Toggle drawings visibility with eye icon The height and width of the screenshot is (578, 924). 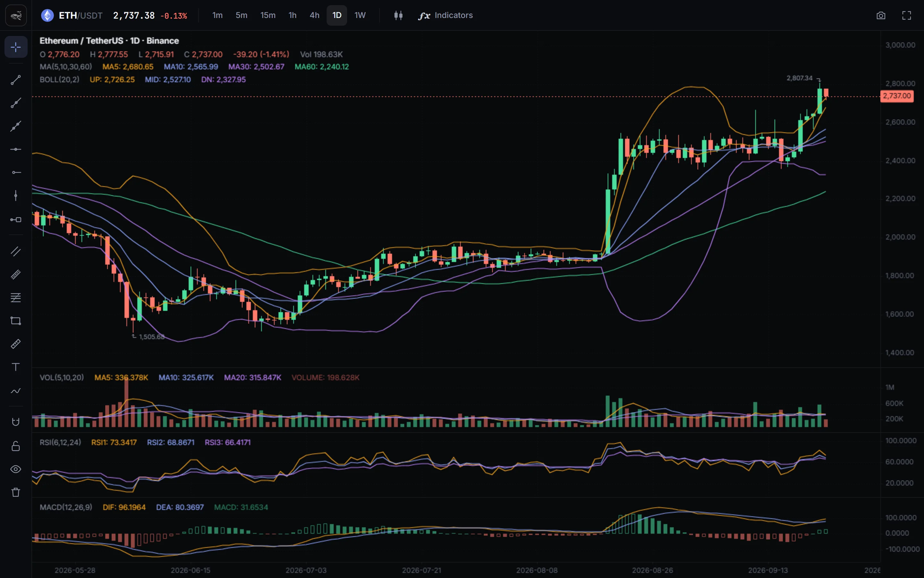coord(16,469)
